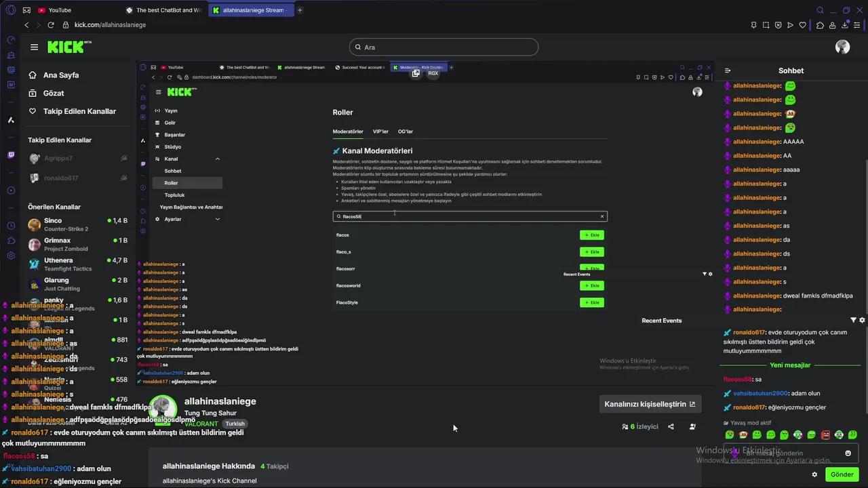The height and width of the screenshot is (488, 868).
Task: Open Ana Sayfa home page
Action: pos(54,75)
